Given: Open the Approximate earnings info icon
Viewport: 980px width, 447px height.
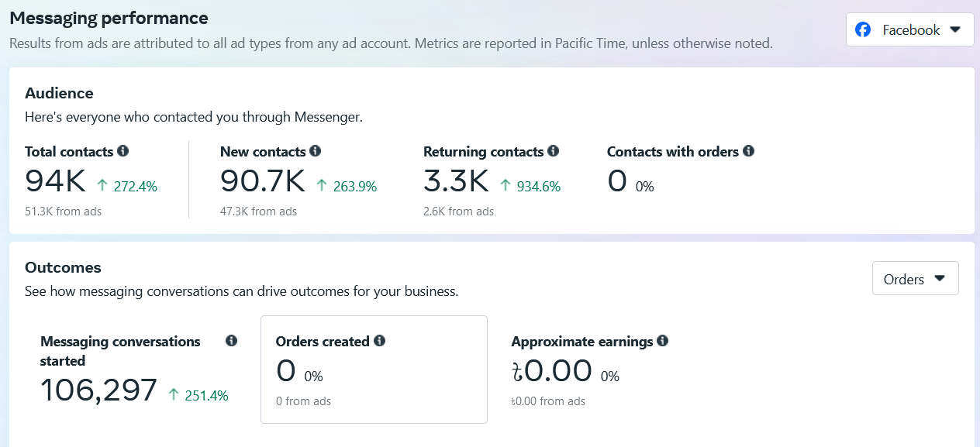Looking at the screenshot, I should [x=662, y=341].
